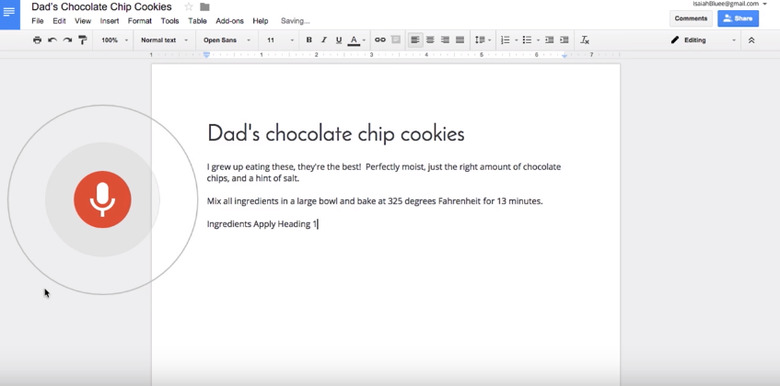Toggle bold formatting

point(309,40)
